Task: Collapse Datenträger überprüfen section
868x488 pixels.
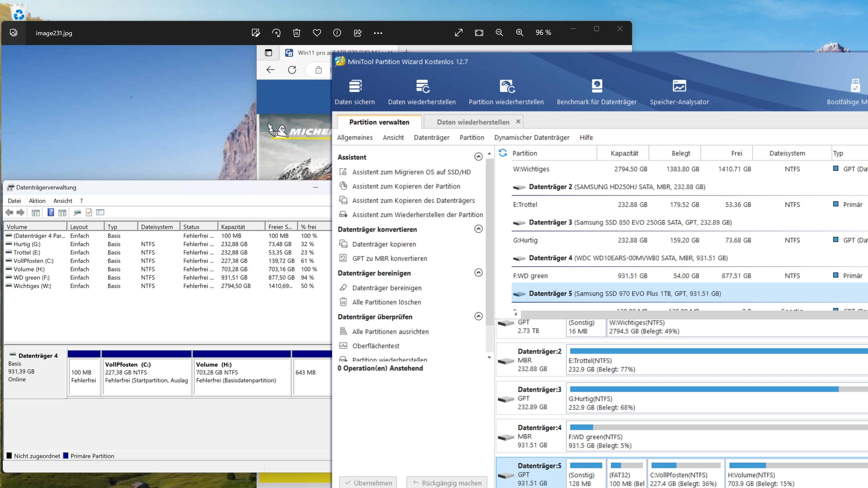Action: [478, 316]
